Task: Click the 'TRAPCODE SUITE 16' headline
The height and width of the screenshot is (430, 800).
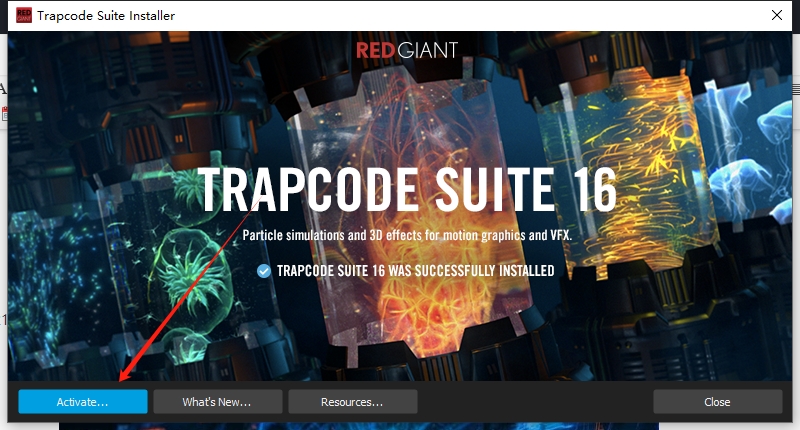Action: (x=407, y=190)
